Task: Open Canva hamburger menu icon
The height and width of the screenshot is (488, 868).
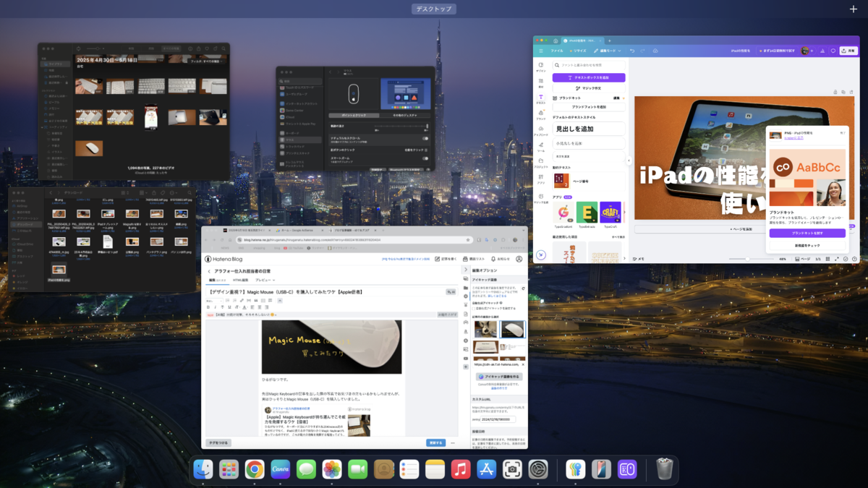Action: 541,51
